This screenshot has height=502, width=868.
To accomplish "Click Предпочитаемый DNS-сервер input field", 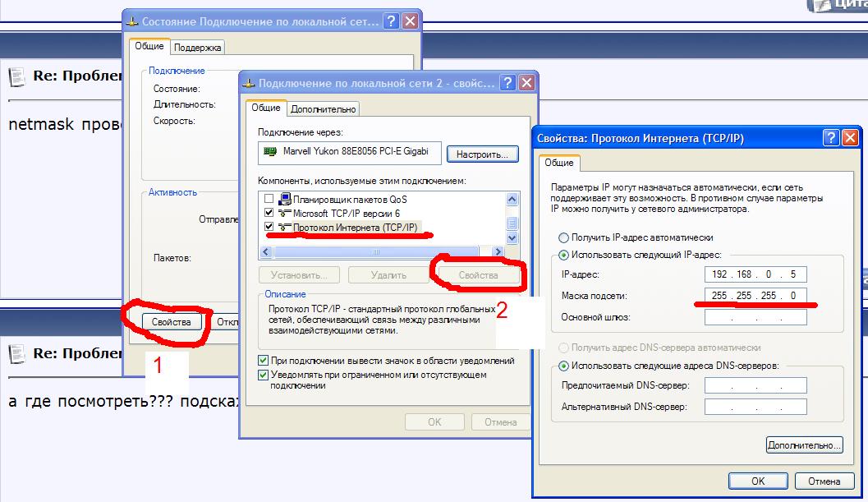I will [755, 385].
